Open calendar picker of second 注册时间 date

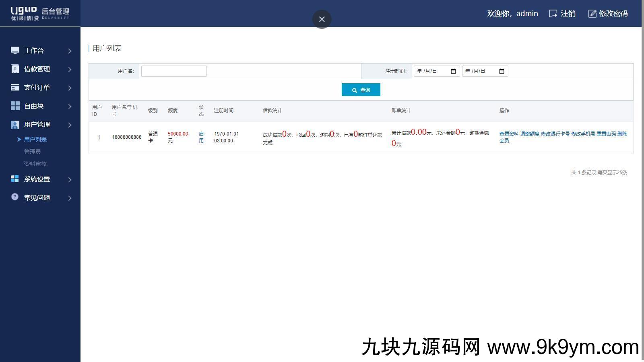point(502,71)
